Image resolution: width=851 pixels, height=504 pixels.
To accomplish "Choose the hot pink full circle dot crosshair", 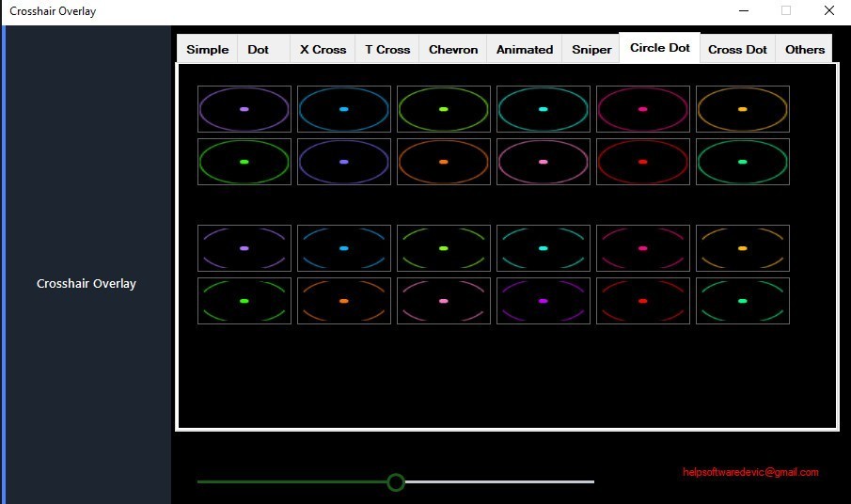I will [642, 109].
